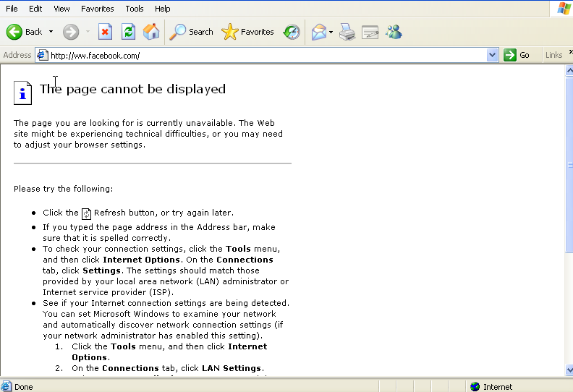Click the inline Refresh icon in the instructions

86,213
